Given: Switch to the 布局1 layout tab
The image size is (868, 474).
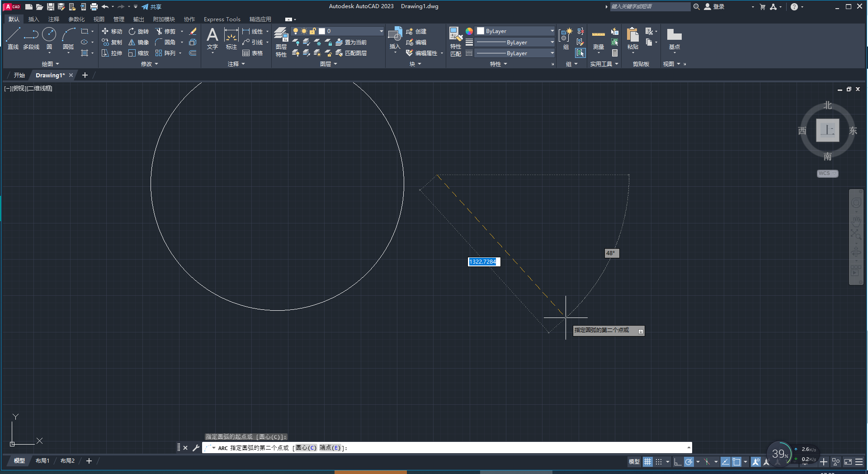Looking at the screenshot, I should tap(42, 460).
